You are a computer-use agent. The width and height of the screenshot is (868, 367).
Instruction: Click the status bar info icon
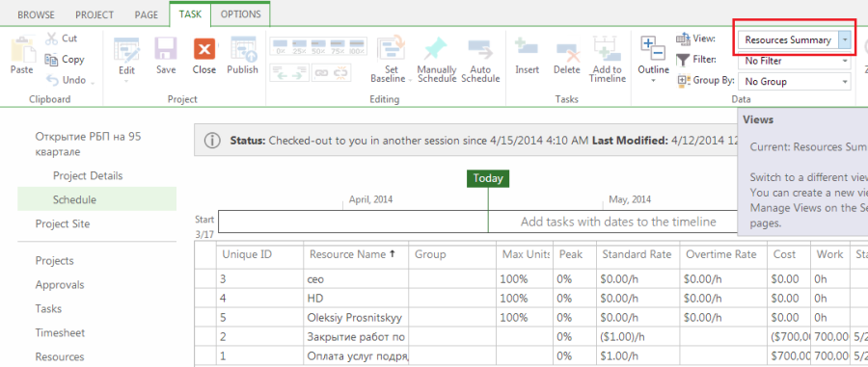coord(212,141)
